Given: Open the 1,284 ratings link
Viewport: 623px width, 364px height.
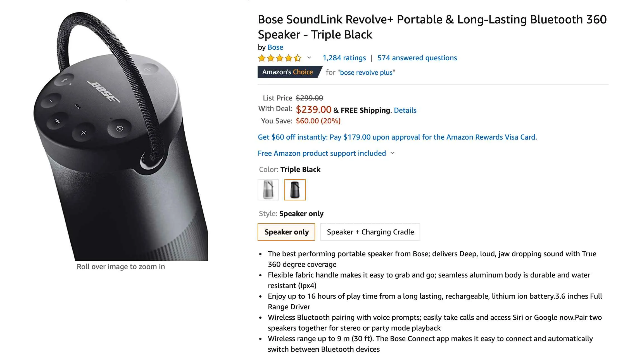Looking at the screenshot, I should pyautogui.click(x=344, y=58).
